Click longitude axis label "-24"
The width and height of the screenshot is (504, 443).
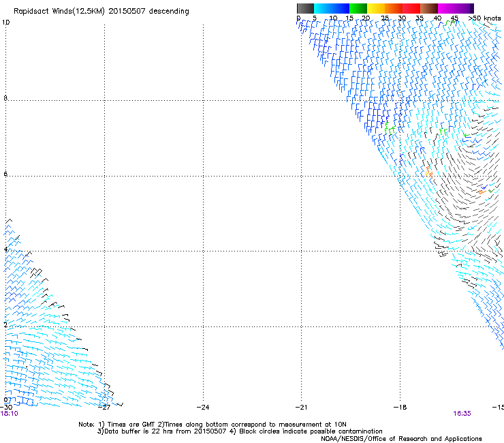click(x=203, y=408)
